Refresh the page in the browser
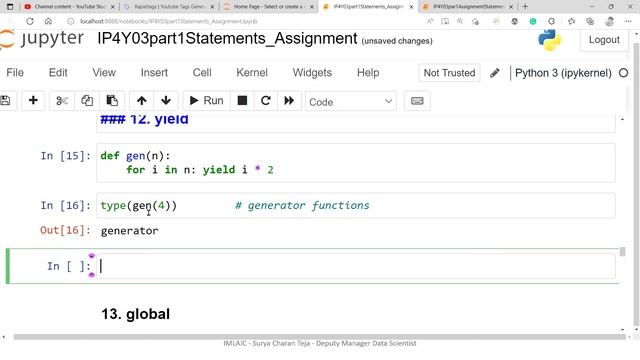640x360 pixels. click(x=30, y=21)
